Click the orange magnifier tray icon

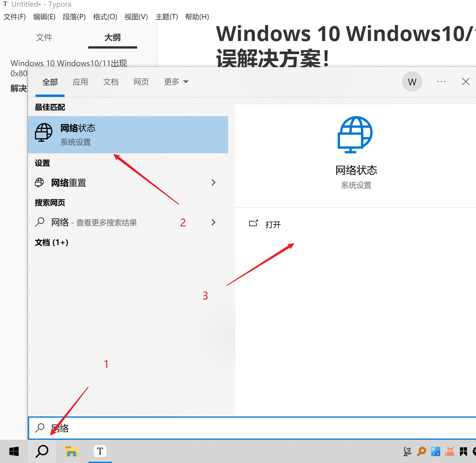[422, 451]
